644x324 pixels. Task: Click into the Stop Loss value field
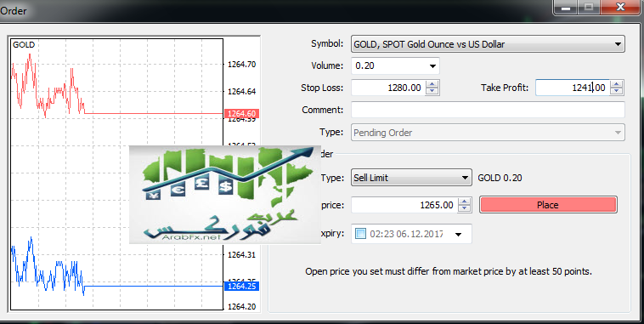click(388, 88)
